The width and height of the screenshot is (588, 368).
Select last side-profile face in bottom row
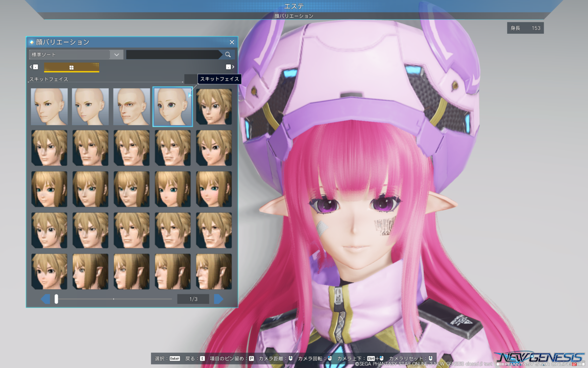pos(214,271)
